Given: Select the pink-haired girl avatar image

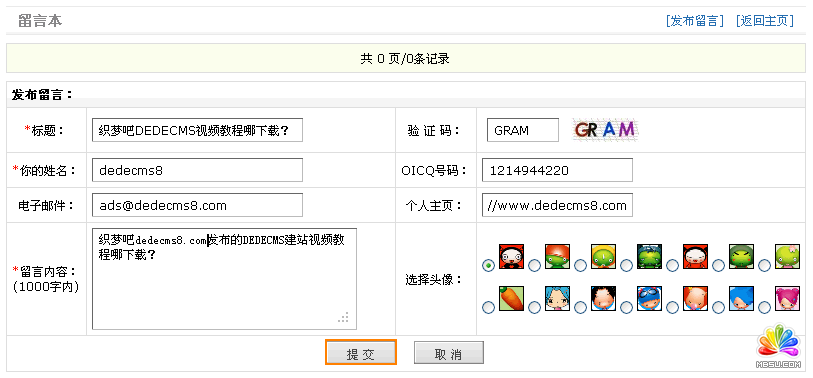Looking at the screenshot, I should pos(788,299).
